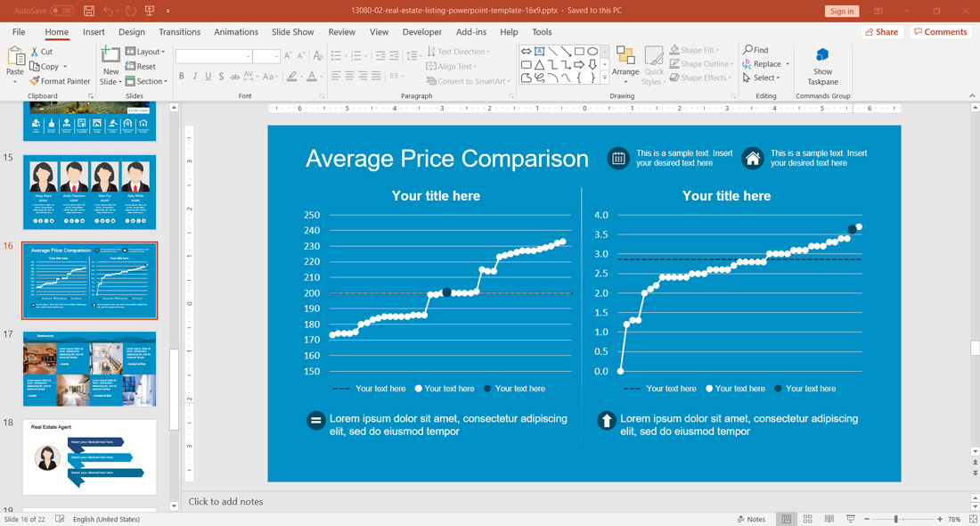The height and width of the screenshot is (526, 980).
Task: Switch to Slide Sorter view
Action: (x=807, y=518)
